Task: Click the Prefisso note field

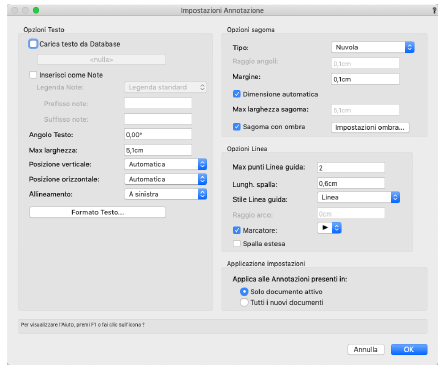Action: [x=158, y=103]
